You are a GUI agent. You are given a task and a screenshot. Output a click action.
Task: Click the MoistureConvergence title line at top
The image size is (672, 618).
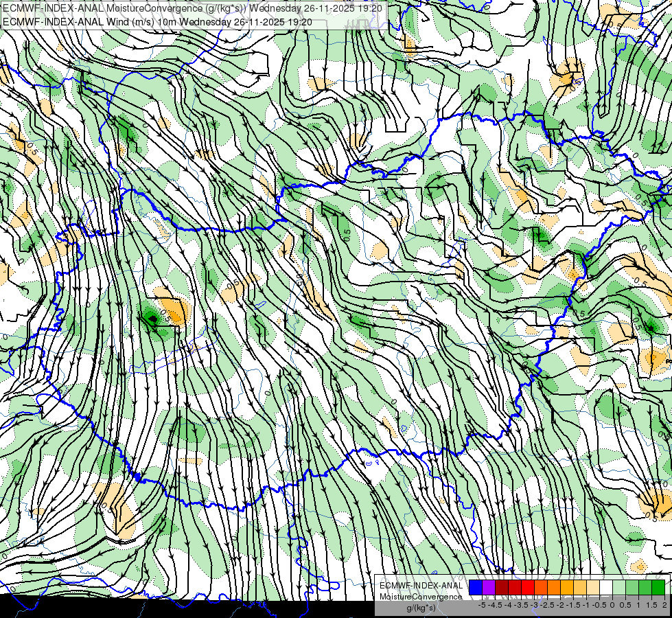pos(192,8)
